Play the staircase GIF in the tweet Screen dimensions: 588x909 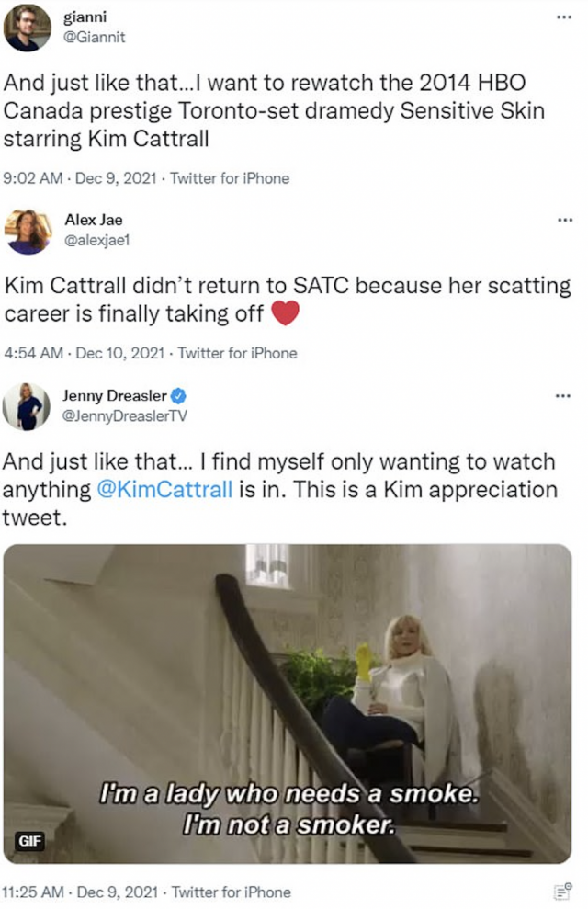(288, 703)
